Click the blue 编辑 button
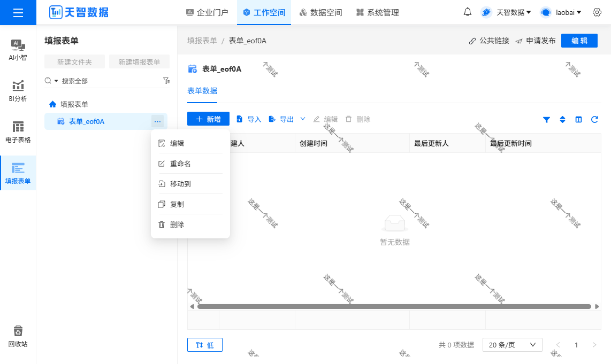The height and width of the screenshot is (364, 611). (x=579, y=41)
